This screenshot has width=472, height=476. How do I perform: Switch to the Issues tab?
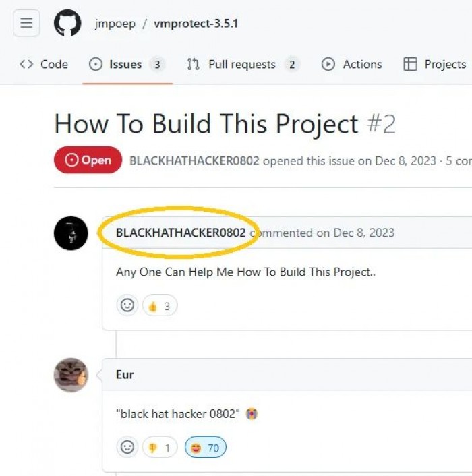point(127,64)
